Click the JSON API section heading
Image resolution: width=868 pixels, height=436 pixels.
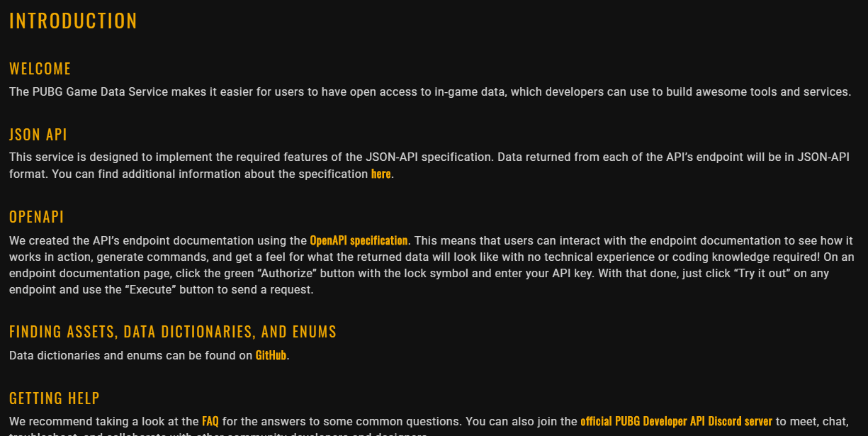38,134
